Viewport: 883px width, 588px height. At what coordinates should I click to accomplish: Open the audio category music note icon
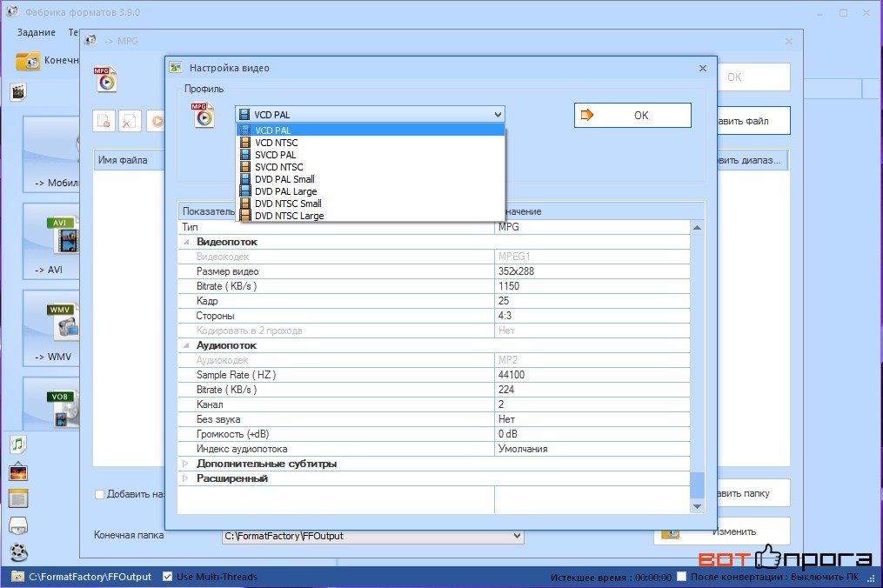[x=18, y=444]
